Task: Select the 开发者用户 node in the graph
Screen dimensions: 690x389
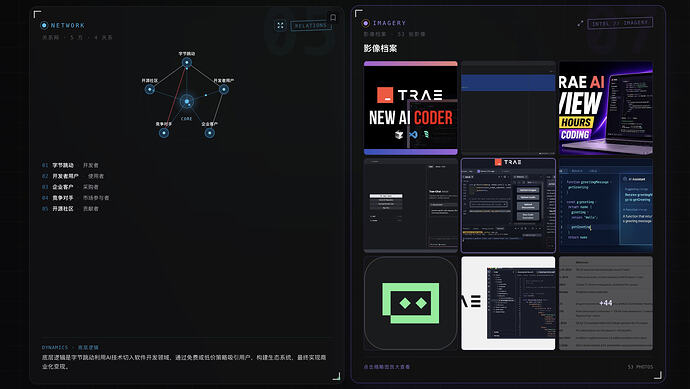Action: 224,89
